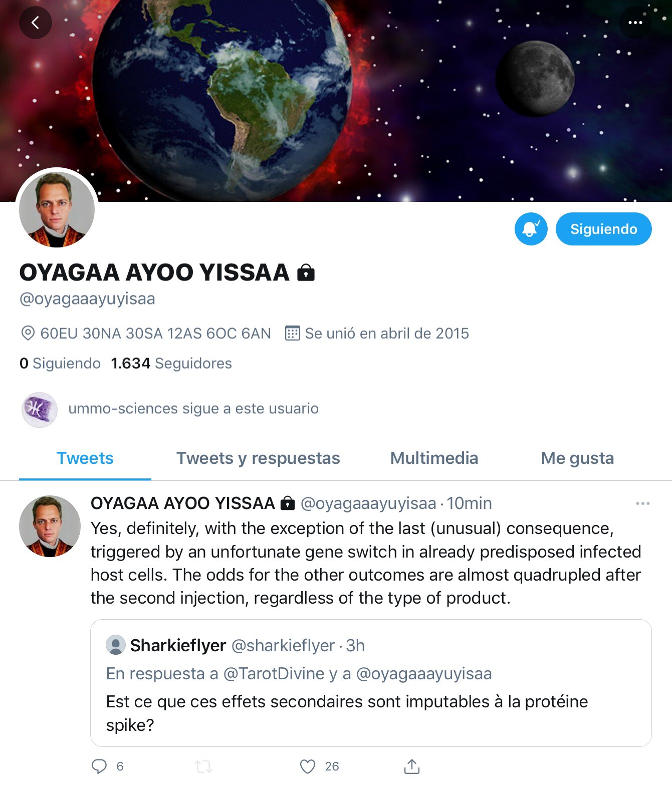Open the 0 Siguiendo list
The image size is (672, 786).
[60, 363]
